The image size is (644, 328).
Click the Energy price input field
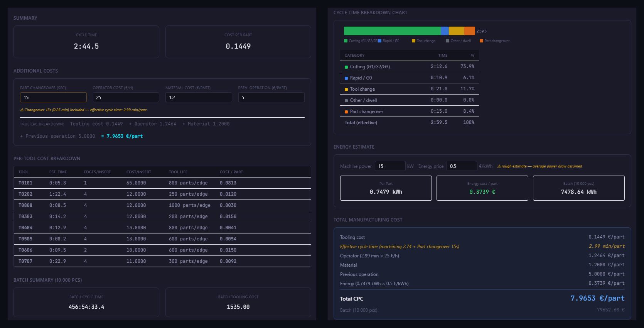point(462,166)
